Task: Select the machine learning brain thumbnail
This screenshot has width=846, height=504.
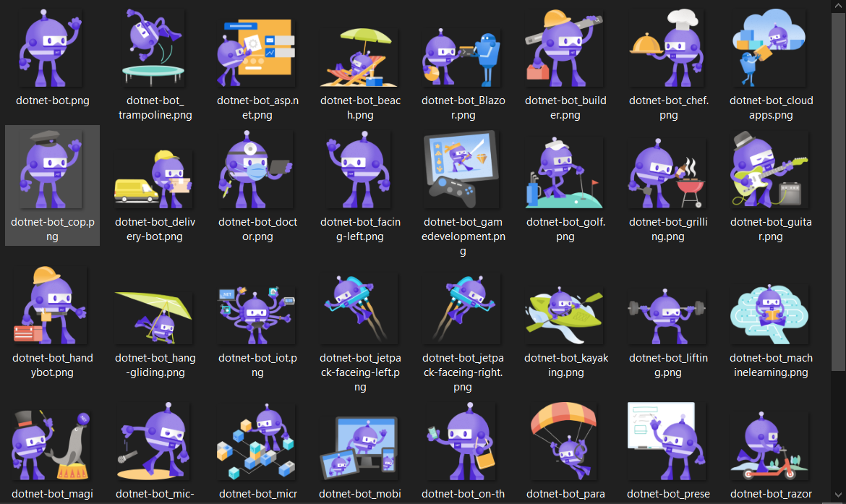Action: 770,314
